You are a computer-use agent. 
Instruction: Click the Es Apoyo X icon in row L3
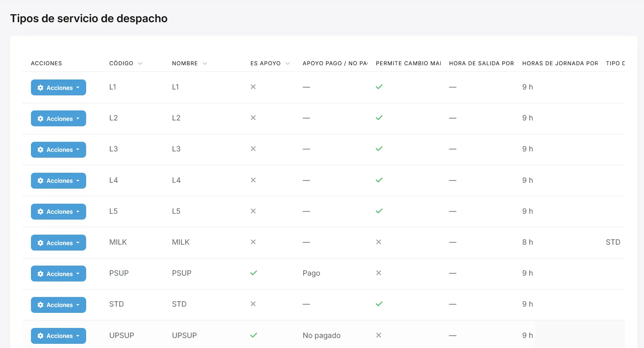(253, 149)
